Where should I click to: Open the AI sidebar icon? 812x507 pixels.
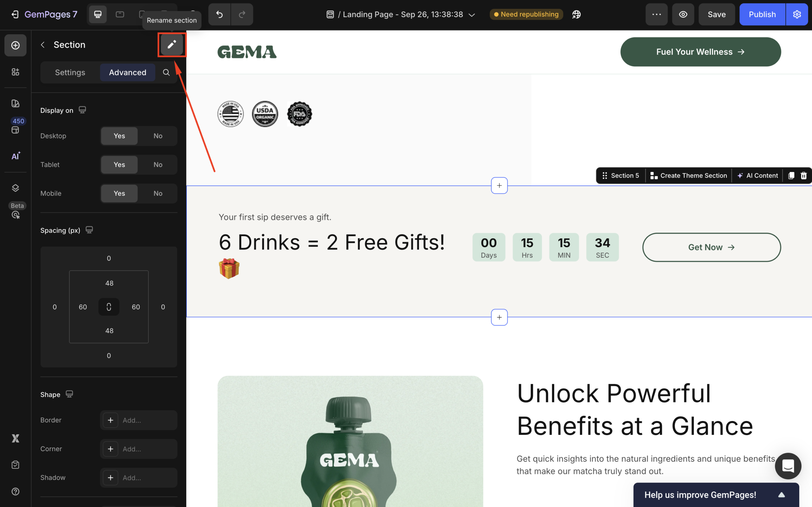(16, 156)
